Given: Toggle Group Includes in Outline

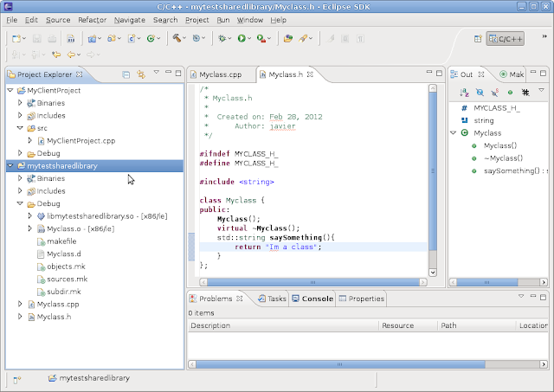Looking at the screenshot, I should tap(525, 93).
